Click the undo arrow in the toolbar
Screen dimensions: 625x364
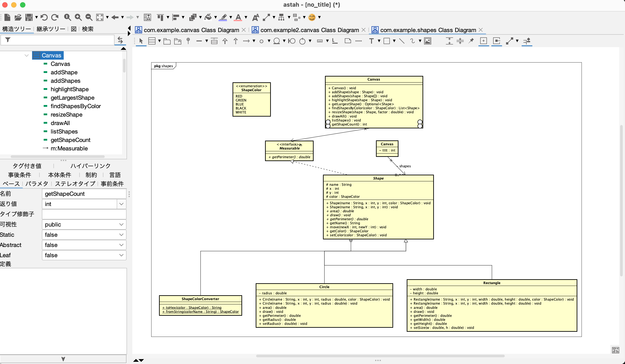click(44, 17)
